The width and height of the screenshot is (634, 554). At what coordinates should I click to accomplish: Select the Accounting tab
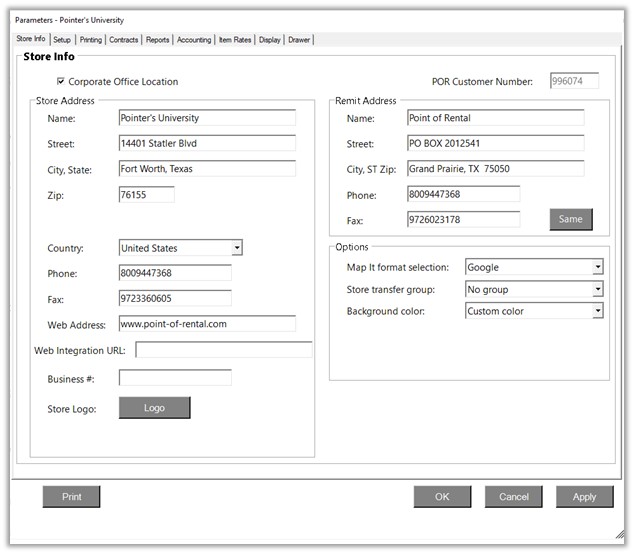click(194, 40)
